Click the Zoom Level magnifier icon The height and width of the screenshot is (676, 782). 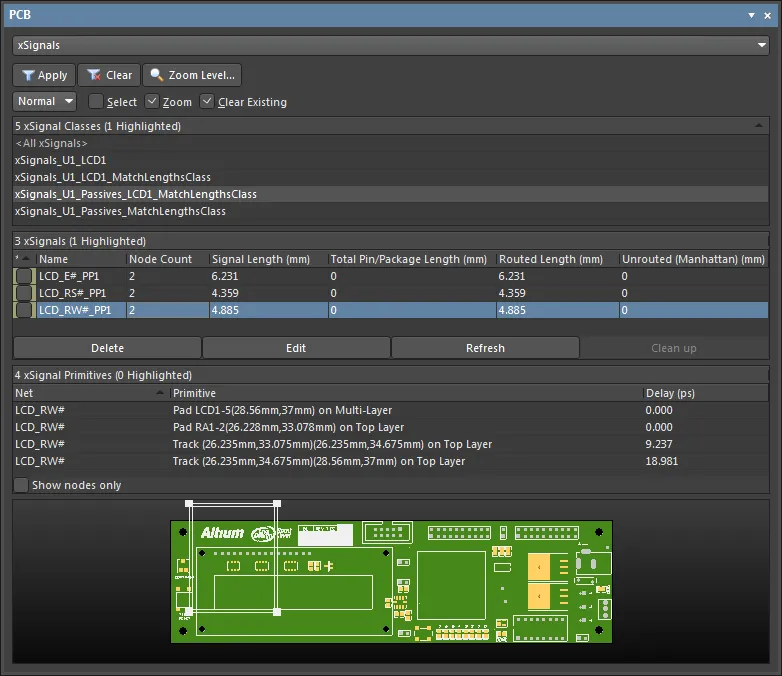[156, 75]
